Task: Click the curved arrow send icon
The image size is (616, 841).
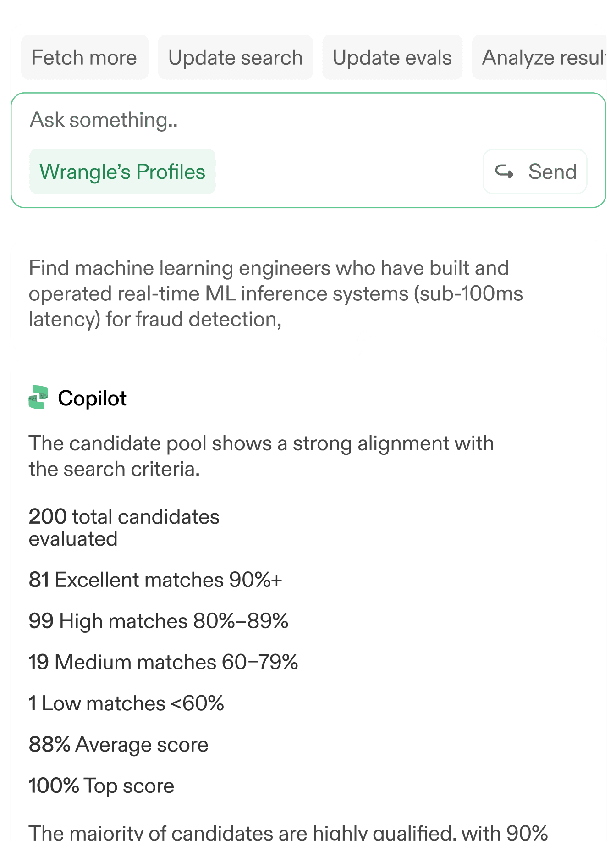Action: [x=504, y=172]
